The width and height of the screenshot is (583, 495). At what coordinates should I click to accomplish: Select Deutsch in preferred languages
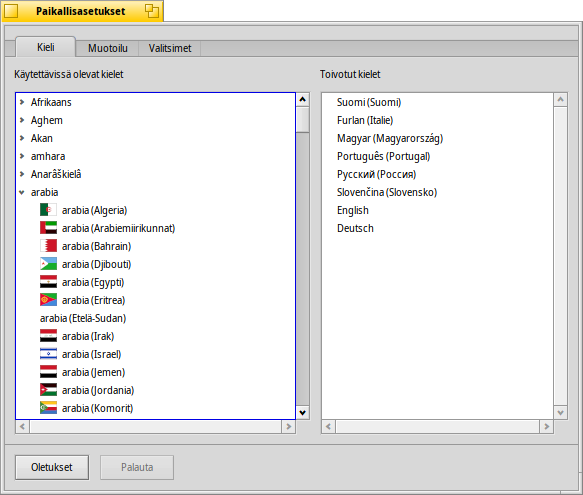[x=355, y=228]
